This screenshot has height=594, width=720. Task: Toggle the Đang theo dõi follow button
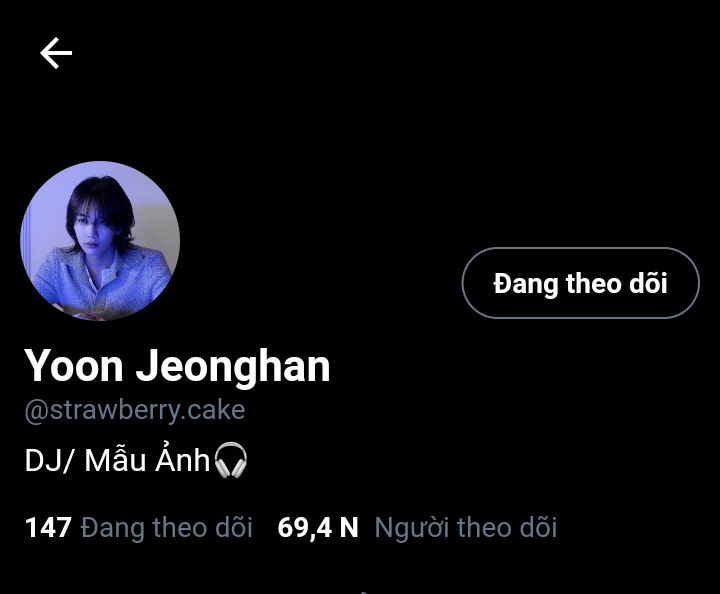[x=580, y=283]
